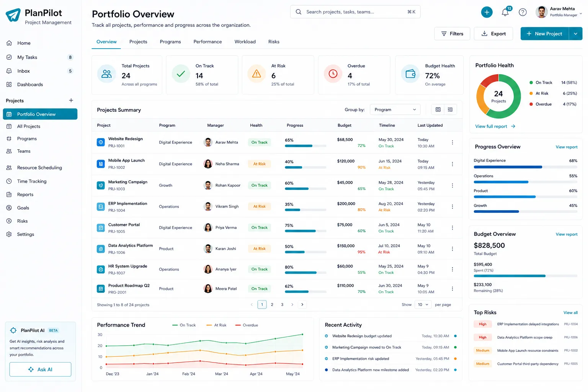
Task: Switch to the Projects tab
Action: pos(138,42)
